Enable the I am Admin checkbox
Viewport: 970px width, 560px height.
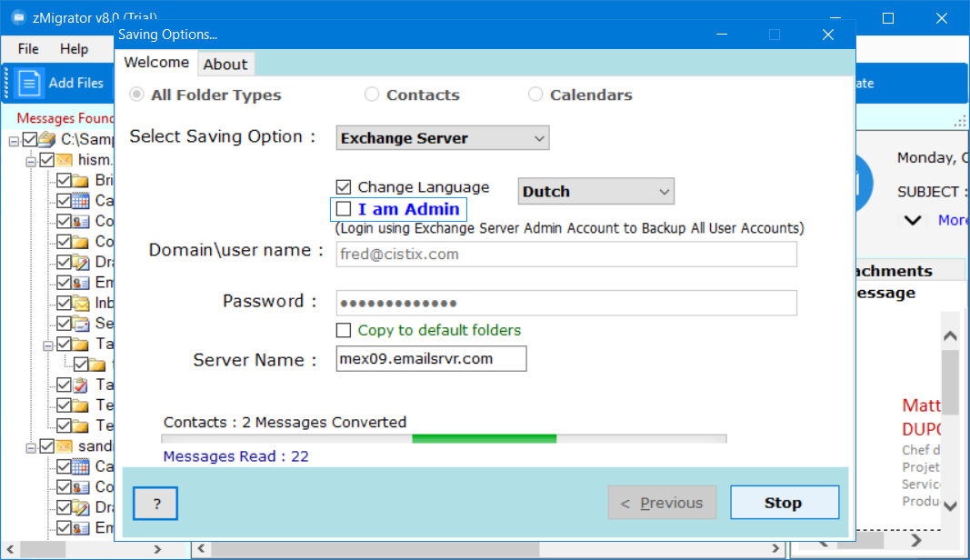344,209
